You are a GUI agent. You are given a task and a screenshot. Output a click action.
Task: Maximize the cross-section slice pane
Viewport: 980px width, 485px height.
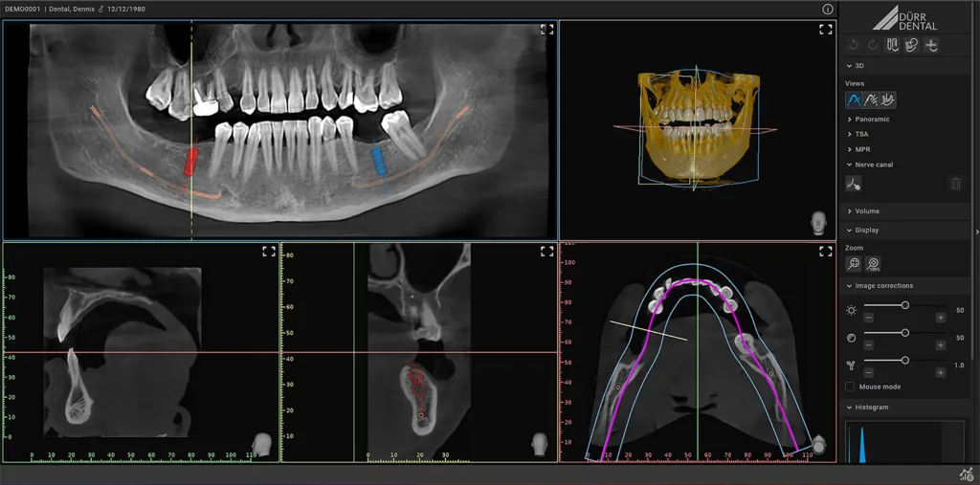546,252
